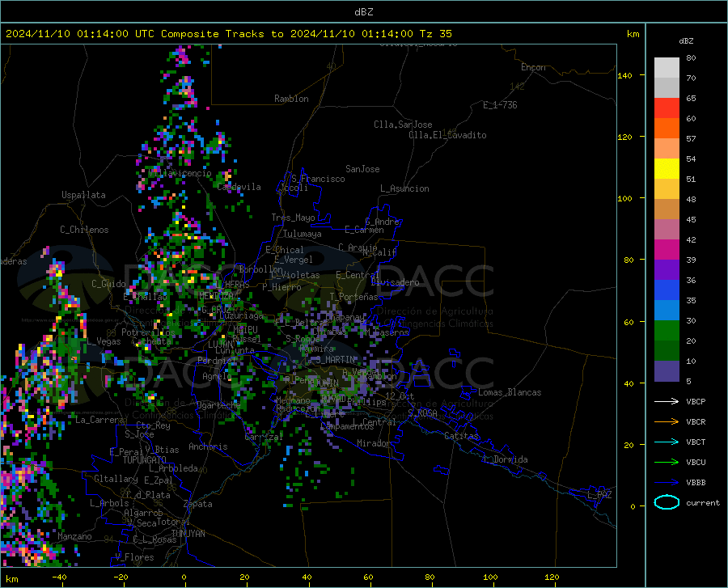Click the 'L_PAZ' map label

pyautogui.click(x=599, y=495)
